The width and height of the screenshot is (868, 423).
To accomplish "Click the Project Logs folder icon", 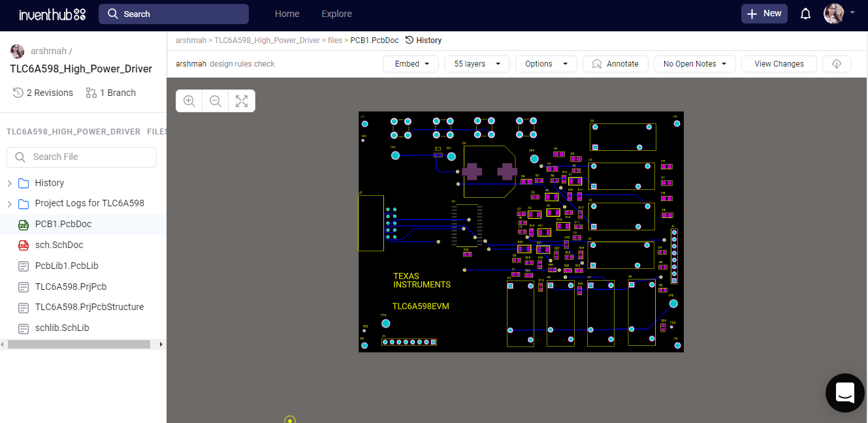I will coord(24,204).
